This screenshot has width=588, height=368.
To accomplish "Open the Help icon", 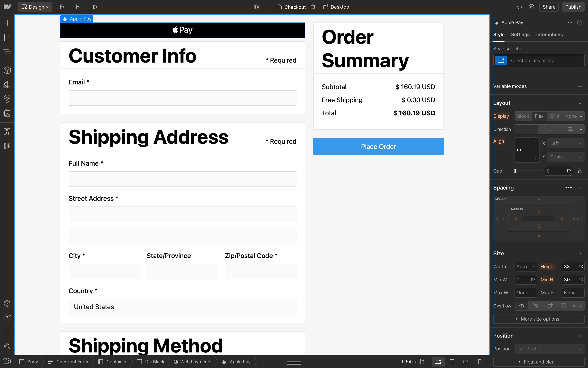I will pyautogui.click(x=7, y=317).
